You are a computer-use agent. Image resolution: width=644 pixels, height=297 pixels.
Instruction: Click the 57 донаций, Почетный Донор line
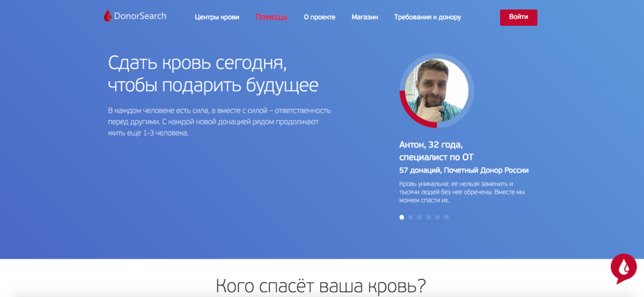point(464,170)
